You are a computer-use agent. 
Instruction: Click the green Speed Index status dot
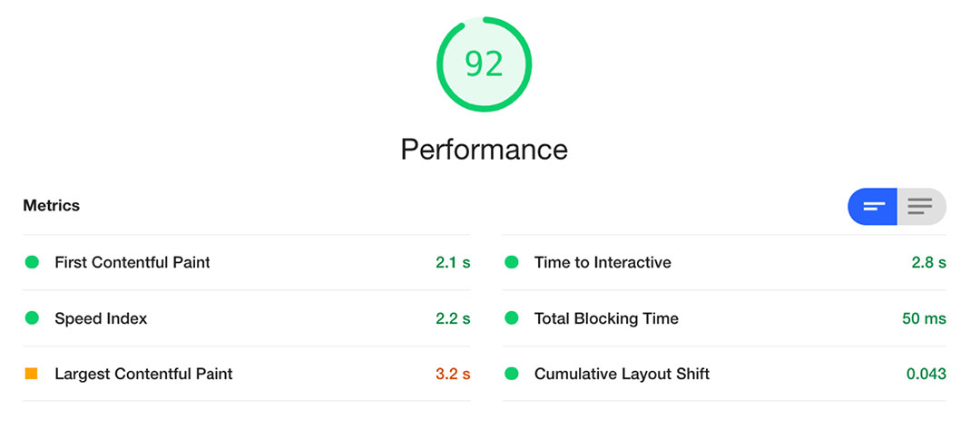click(x=32, y=318)
